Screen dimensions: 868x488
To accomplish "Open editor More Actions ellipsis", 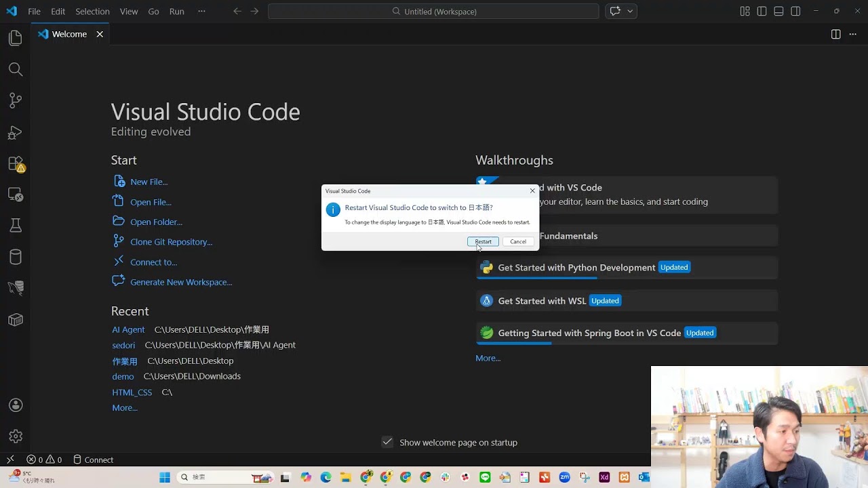I will (x=853, y=34).
